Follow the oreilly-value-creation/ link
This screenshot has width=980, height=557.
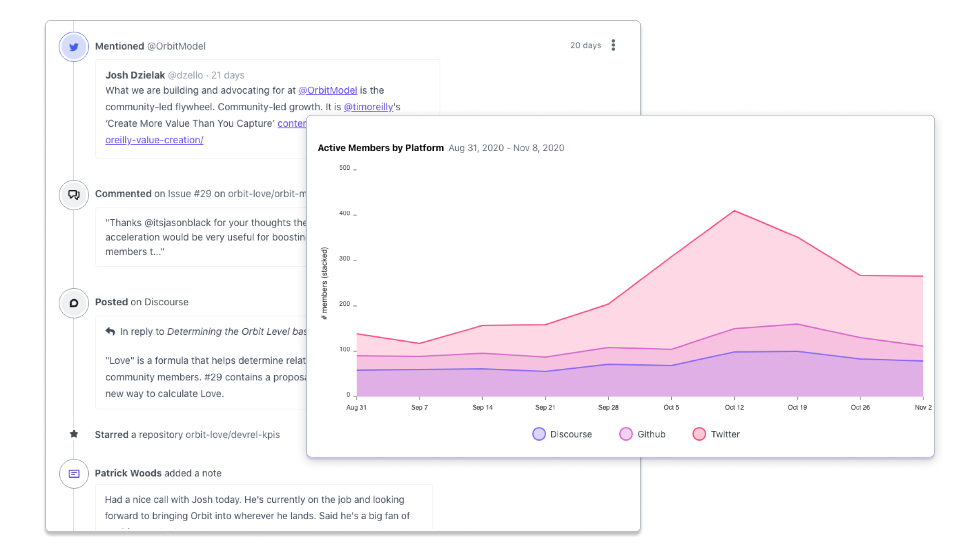[154, 140]
